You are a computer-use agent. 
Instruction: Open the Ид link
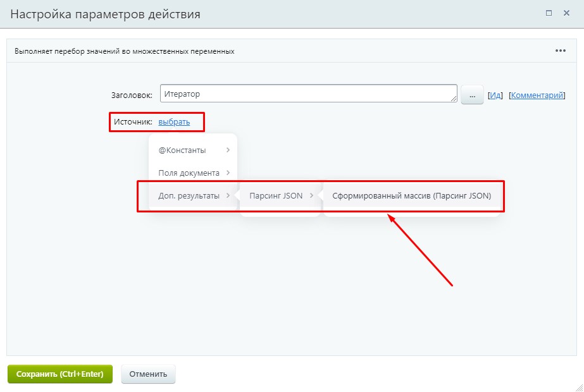[x=495, y=95]
